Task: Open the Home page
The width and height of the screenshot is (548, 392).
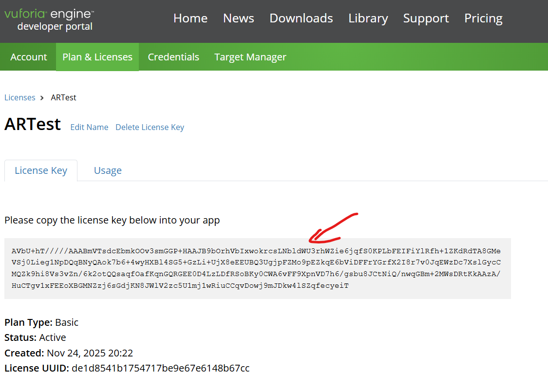Action: (190, 18)
